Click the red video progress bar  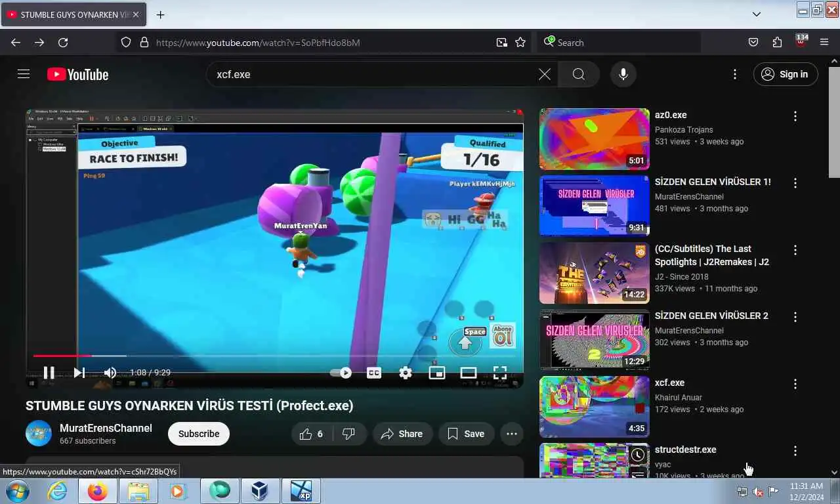[63, 356]
